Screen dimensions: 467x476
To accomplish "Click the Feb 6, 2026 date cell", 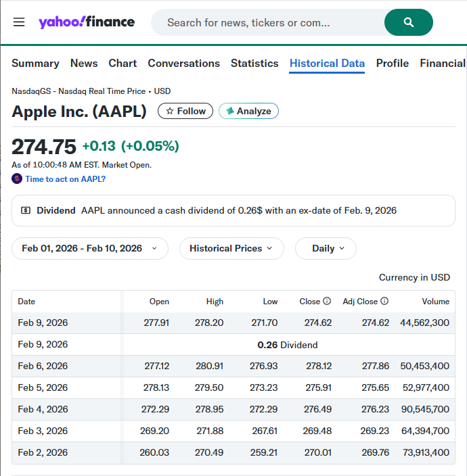I will (43, 366).
